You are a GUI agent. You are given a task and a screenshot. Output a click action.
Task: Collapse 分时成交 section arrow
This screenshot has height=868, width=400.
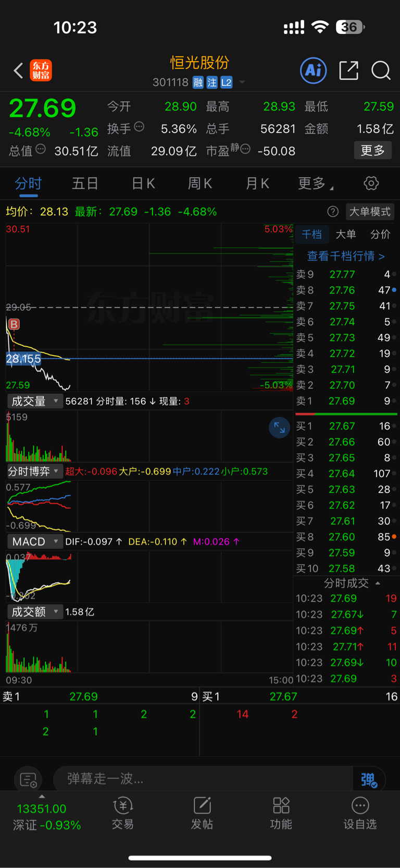(x=378, y=583)
